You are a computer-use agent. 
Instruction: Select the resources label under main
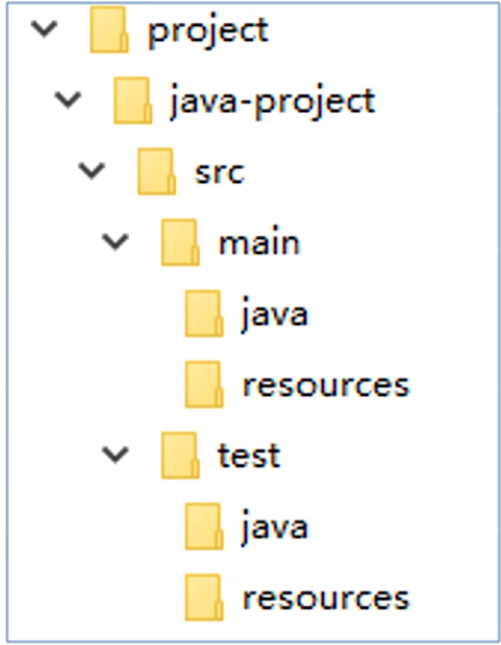tap(326, 385)
